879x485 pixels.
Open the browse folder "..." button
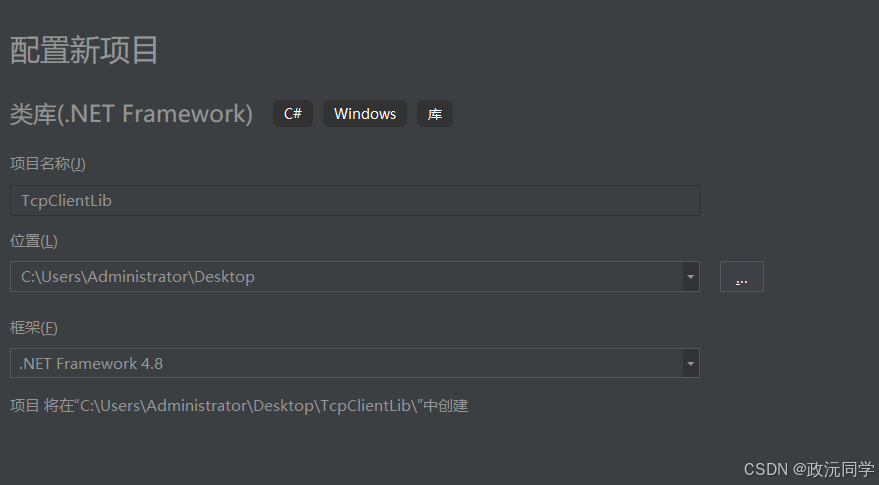click(742, 276)
